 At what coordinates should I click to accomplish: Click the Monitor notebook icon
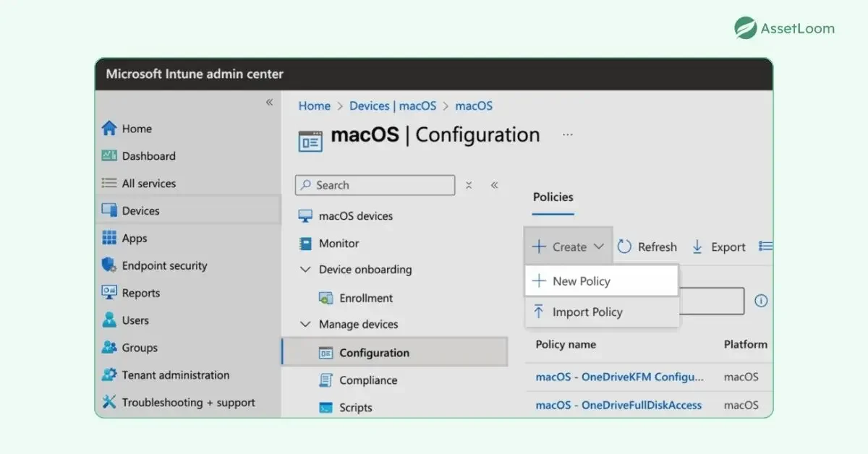pos(305,244)
